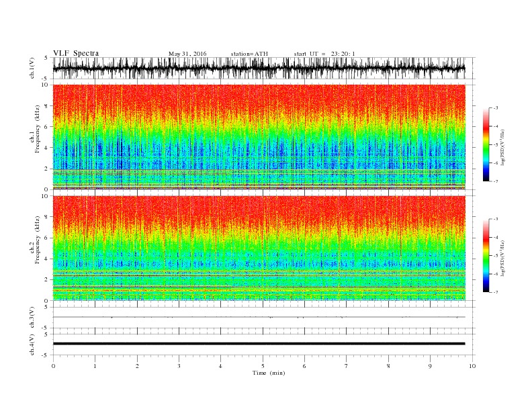Click the lower "log(PSD)(V²/Hz)" colorbar label
This screenshot has height=411, width=532.
(x=503, y=258)
